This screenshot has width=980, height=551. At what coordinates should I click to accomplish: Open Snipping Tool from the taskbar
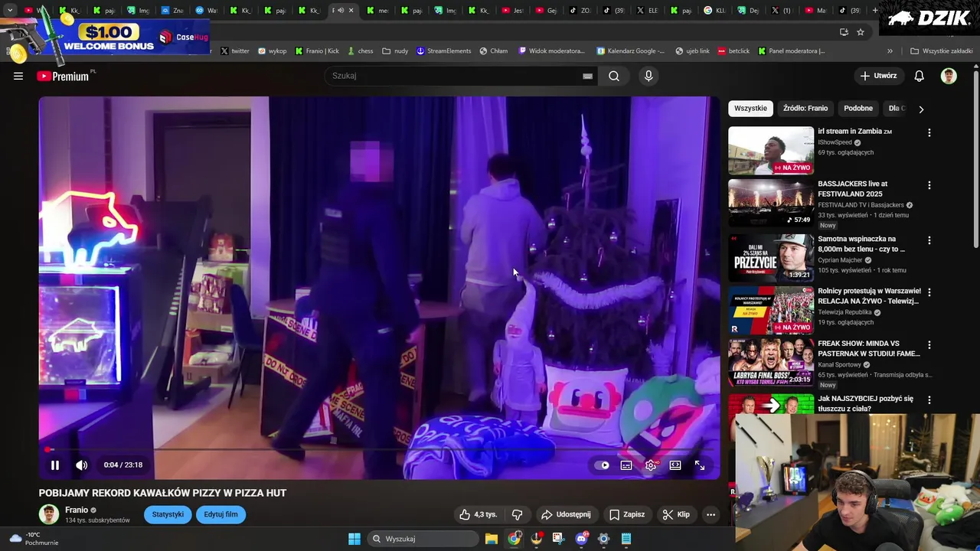click(x=558, y=539)
